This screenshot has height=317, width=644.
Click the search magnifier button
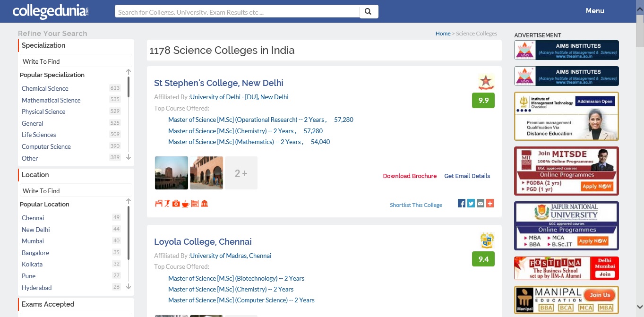point(369,12)
